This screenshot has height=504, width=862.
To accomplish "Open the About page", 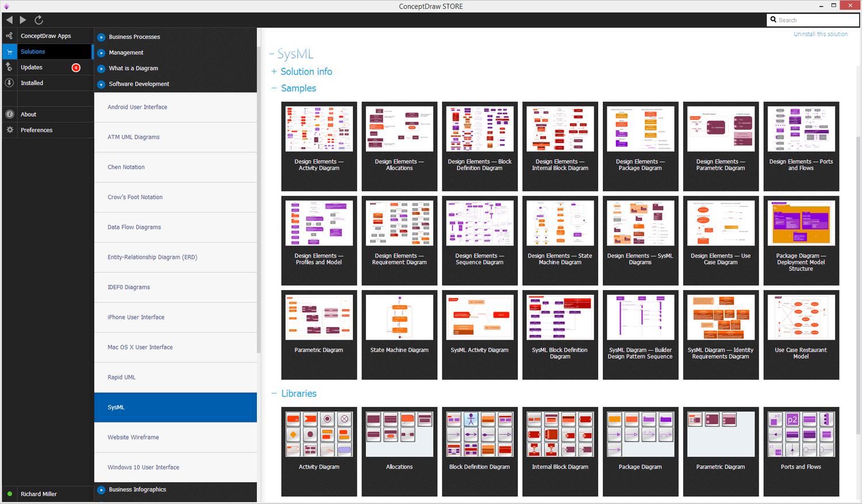I will coord(29,114).
